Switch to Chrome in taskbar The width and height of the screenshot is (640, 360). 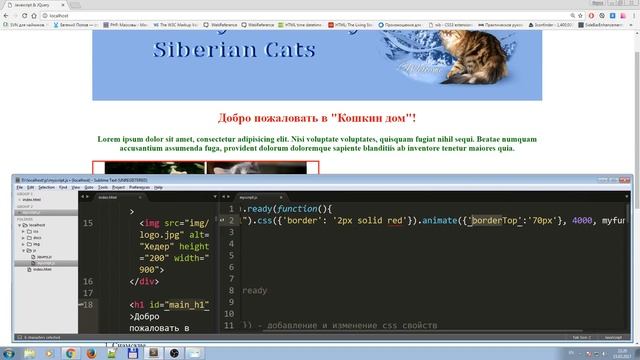71,353
